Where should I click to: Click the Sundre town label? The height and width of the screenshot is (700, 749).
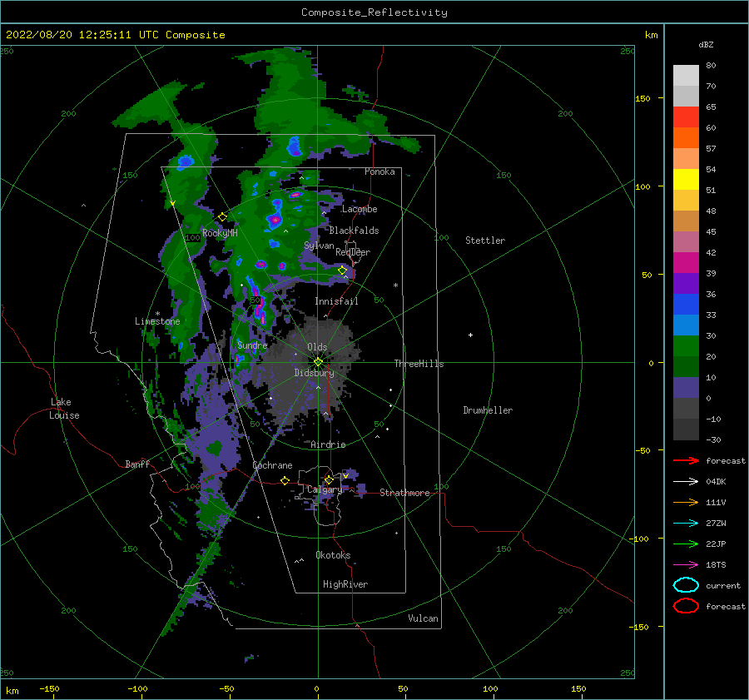click(252, 345)
